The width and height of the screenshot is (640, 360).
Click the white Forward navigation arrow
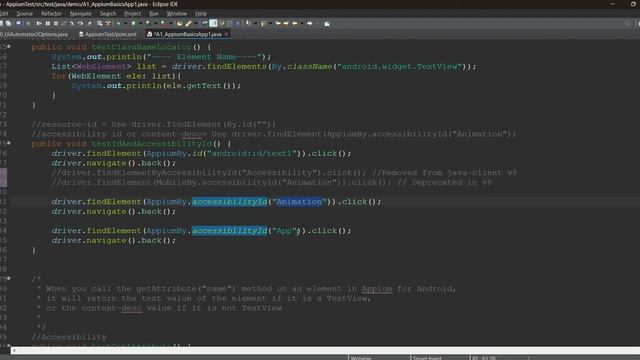309,23
